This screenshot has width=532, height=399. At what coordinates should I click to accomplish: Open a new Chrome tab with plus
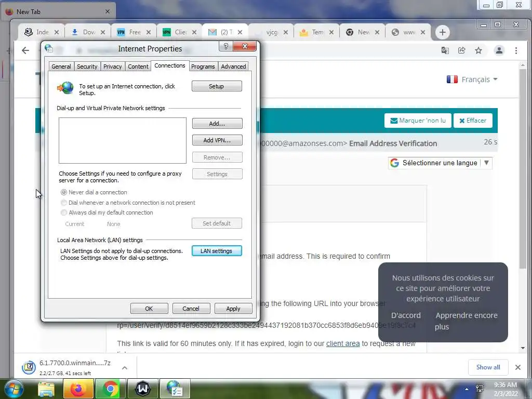tap(443, 32)
